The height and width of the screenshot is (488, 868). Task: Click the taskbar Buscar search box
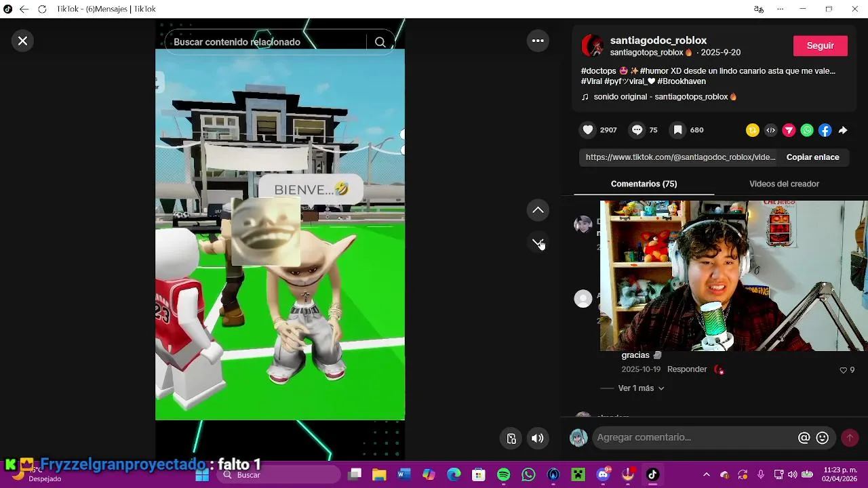tap(278, 475)
